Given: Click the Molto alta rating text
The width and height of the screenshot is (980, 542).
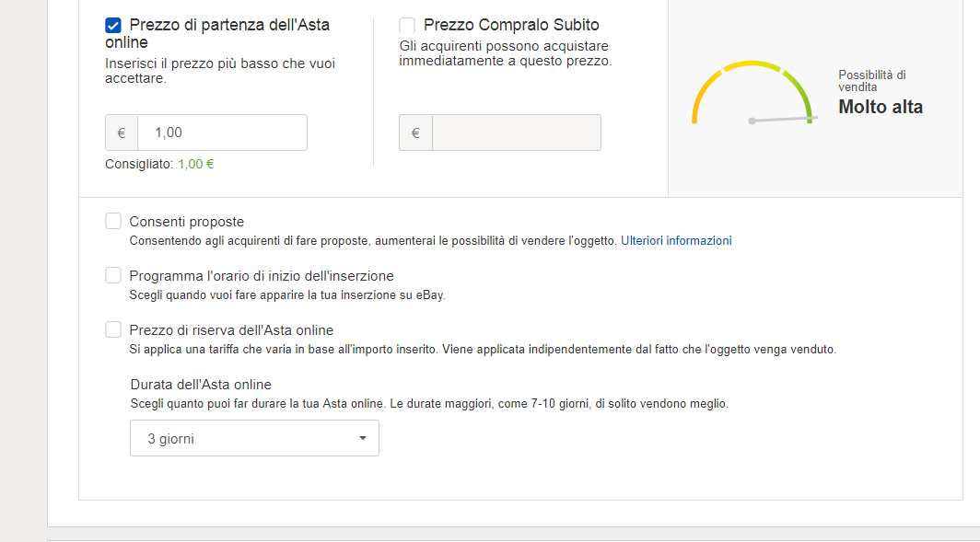Looking at the screenshot, I should coord(880,107).
